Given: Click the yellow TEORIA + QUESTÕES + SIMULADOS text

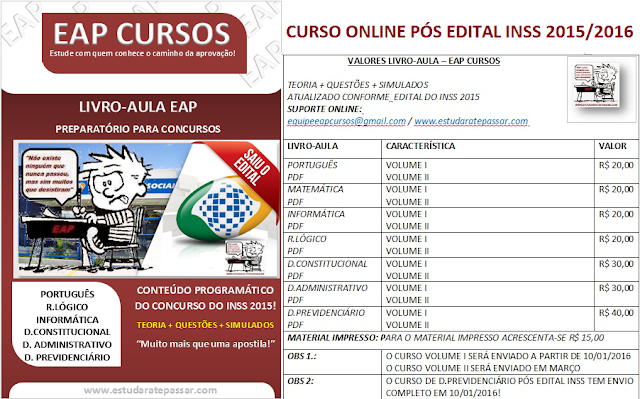Looking at the screenshot, I should pos(205,325).
